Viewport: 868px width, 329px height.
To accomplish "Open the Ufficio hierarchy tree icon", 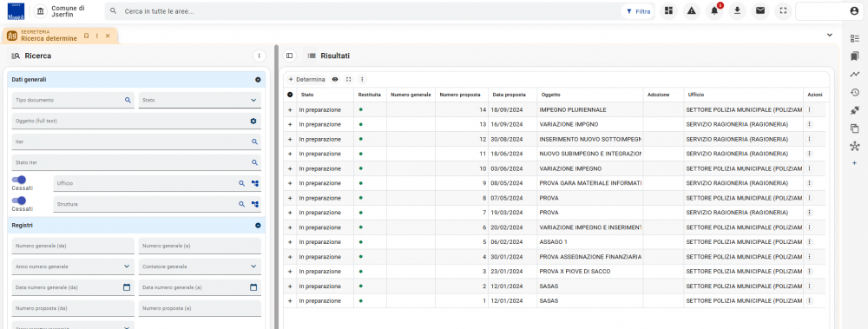I will [255, 183].
